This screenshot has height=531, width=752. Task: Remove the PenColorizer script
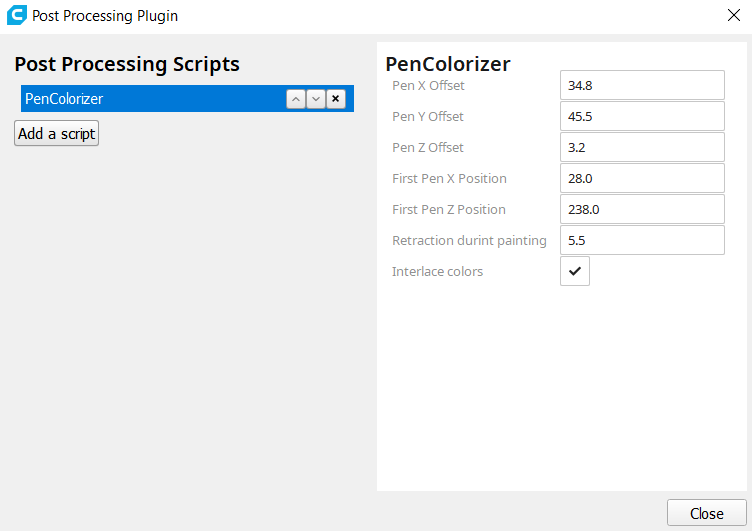(x=336, y=99)
